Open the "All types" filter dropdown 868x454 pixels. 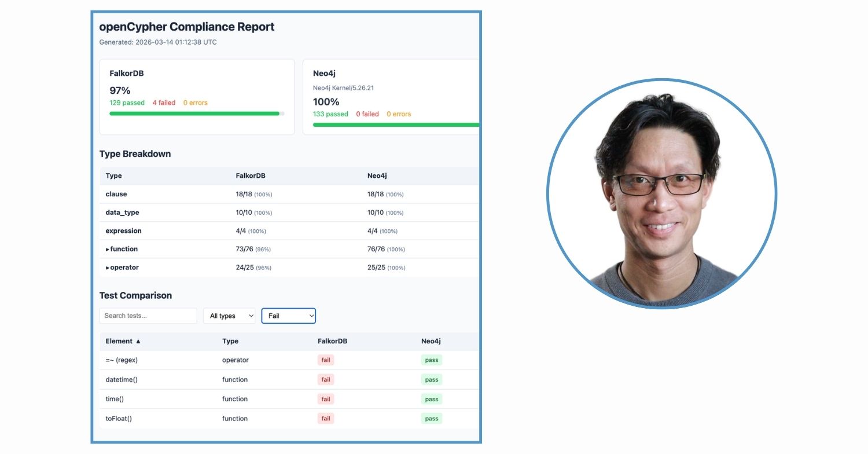tap(229, 316)
